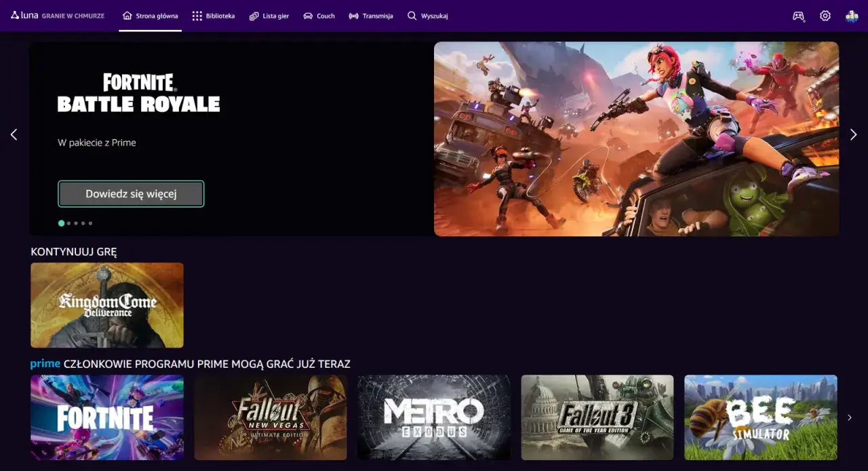Select the Strona główna tab
Screen dimensions: 868x471
click(150, 16)
